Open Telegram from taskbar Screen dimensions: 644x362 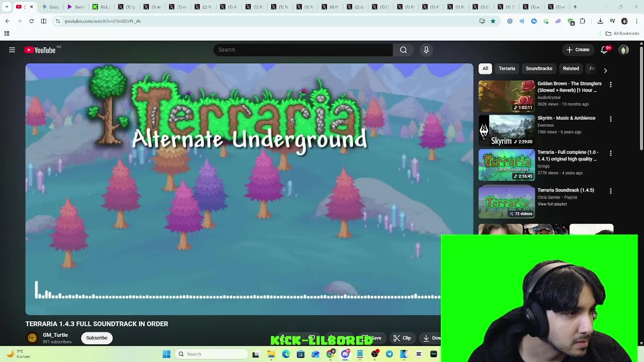pos(389,354)
